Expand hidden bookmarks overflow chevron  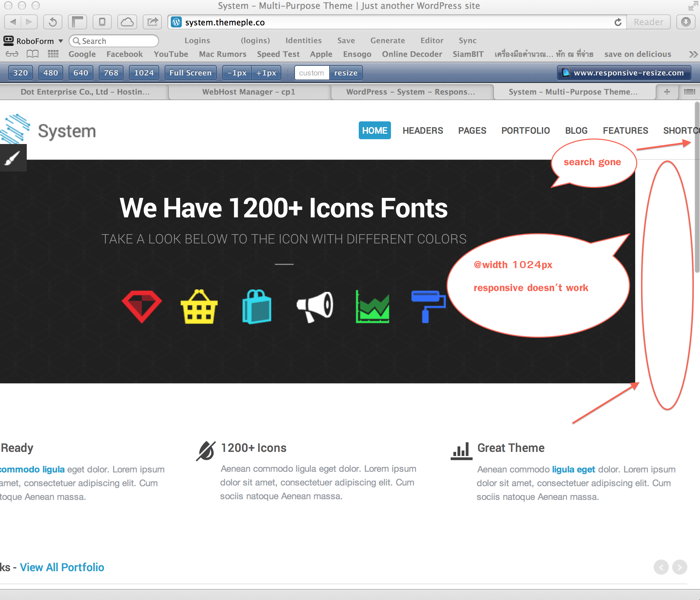[693, 55]
